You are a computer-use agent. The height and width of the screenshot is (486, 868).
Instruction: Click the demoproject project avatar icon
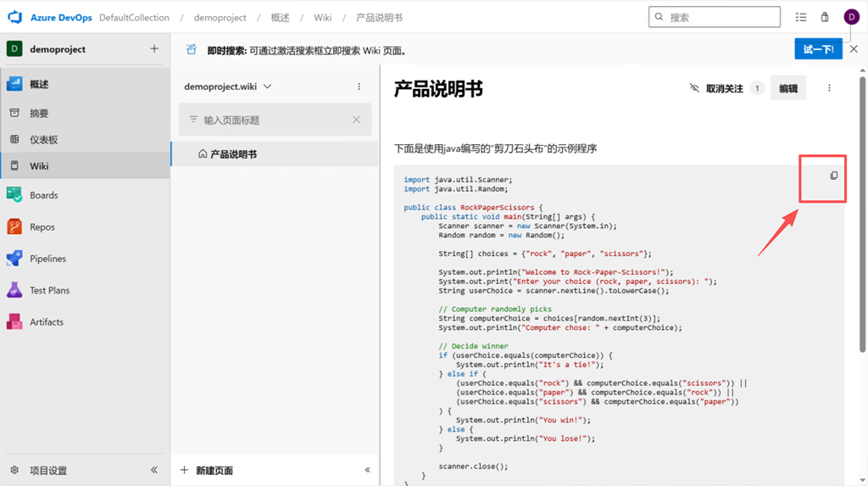tap(14, 48)
